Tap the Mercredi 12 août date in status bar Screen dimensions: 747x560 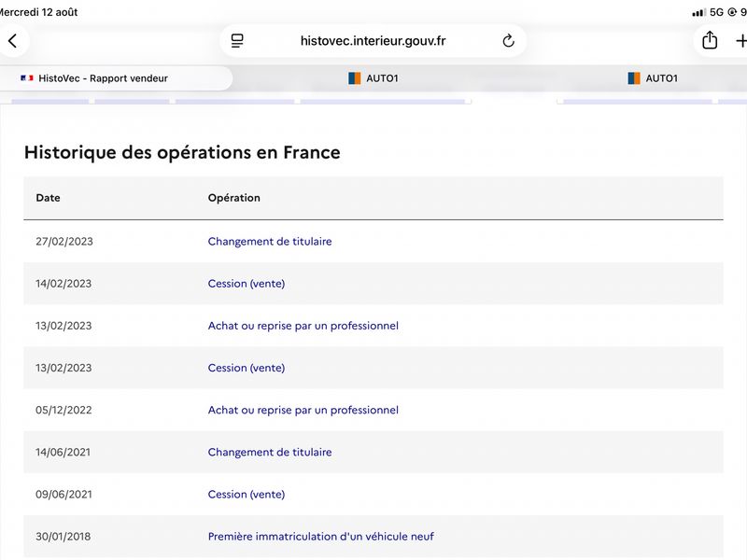click(x=38, y=12)
